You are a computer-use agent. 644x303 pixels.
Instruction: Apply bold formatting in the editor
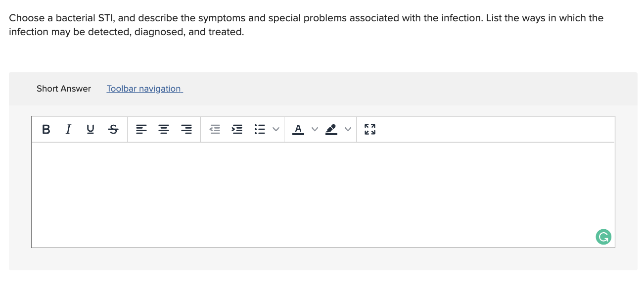(46, 129)
